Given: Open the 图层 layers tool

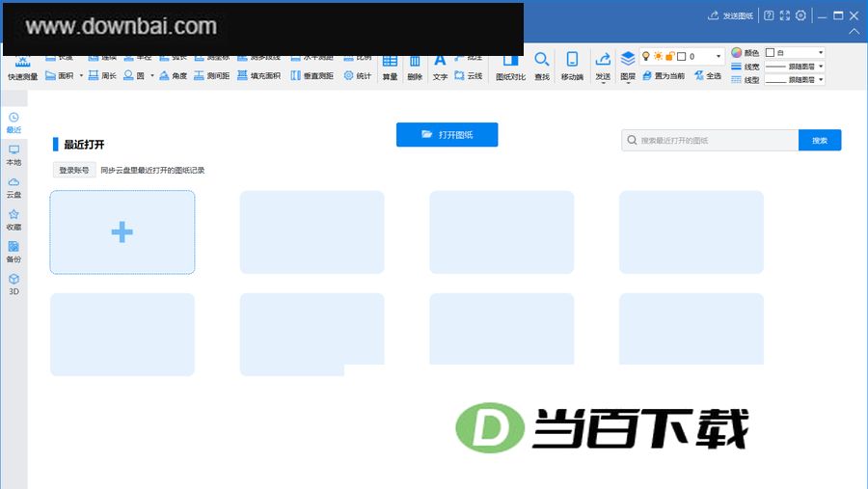Looking at the screenshot, I should [628, 68].
